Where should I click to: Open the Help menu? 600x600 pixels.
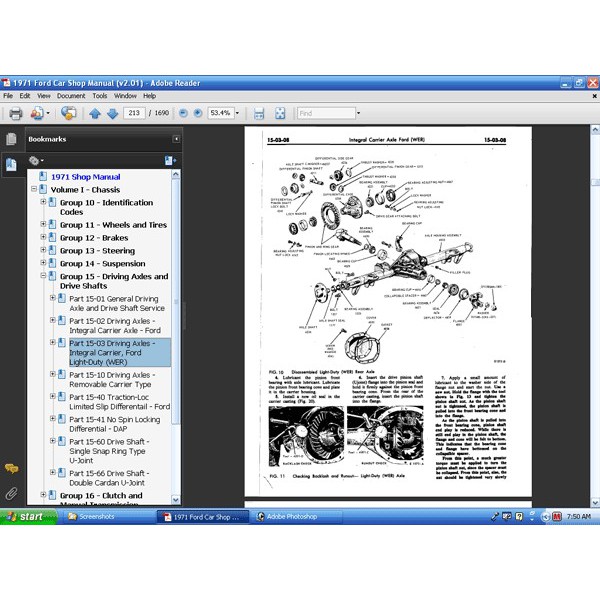click(149, 96)
